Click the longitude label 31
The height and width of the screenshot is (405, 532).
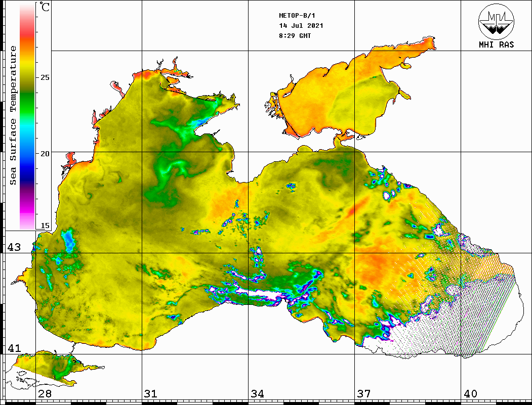[151, 394]
